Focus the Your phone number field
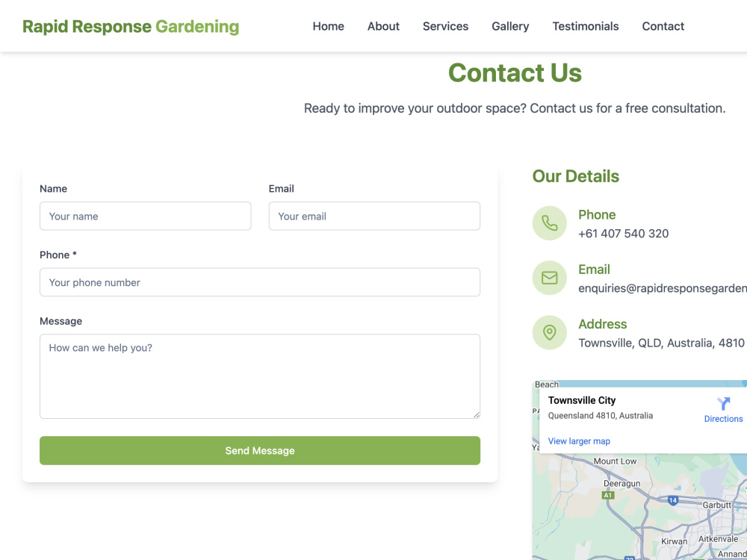This screenshot has height=560, width=747. click(260, 282)
